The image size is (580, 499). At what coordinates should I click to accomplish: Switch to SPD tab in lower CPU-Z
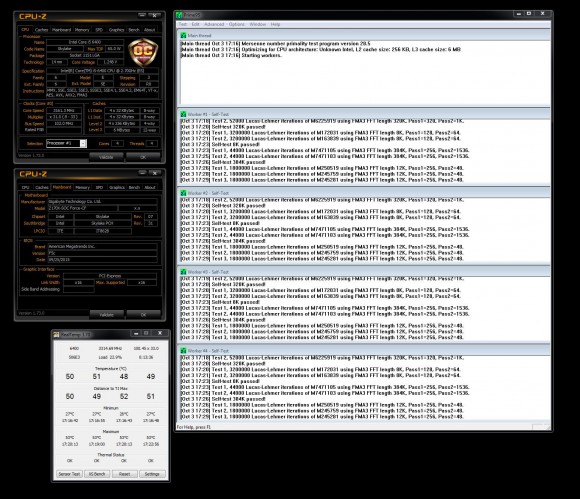click(x=100, y=188)
